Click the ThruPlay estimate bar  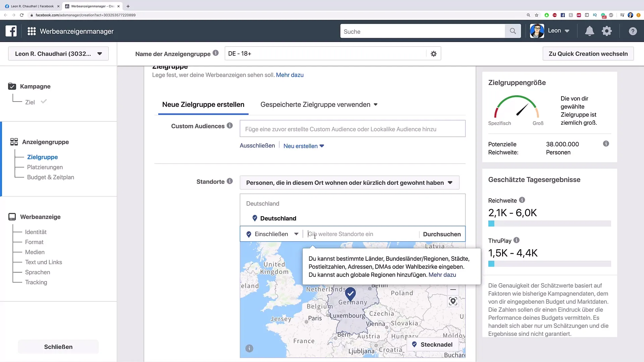pos(549,264)
